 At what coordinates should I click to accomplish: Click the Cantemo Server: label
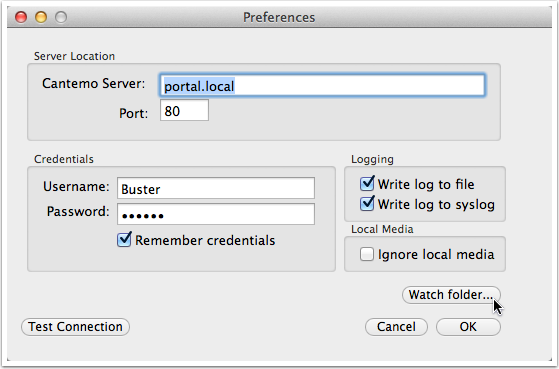coord(93,84)
